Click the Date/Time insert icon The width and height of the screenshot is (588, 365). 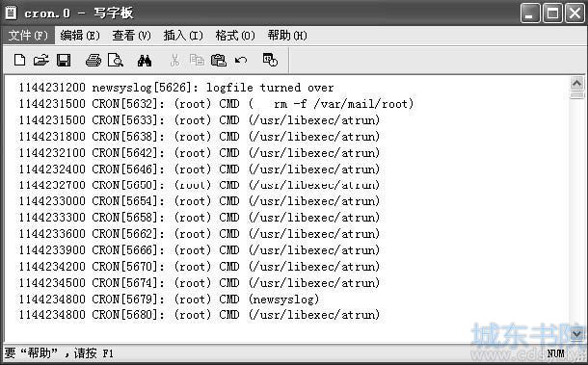[x=270, y=60]
